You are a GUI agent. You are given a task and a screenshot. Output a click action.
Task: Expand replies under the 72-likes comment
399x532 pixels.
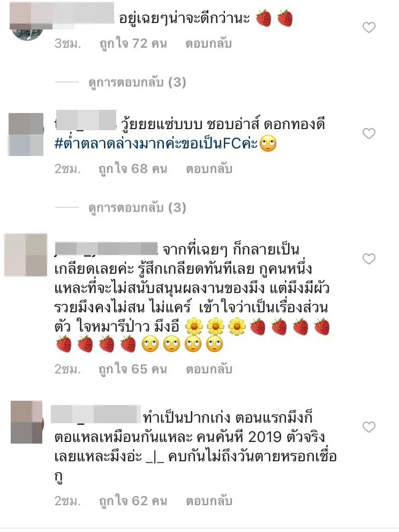(137, 83)
